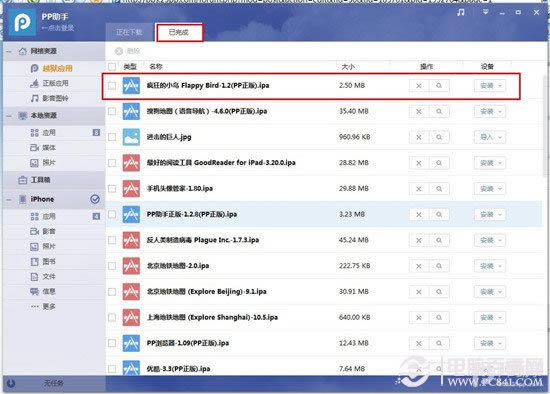
Task: Click the Plague Inc. red app icon
Action: 131,240
